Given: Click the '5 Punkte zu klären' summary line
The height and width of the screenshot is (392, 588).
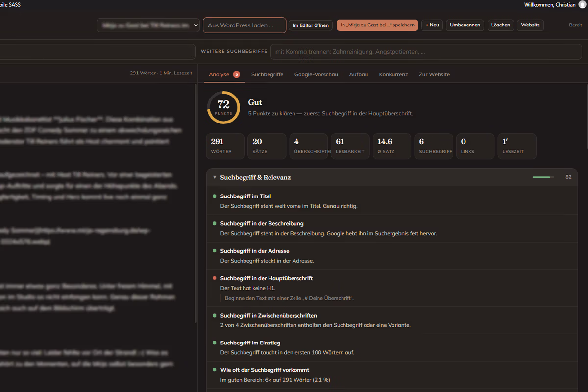Looking at the screenshot, I should (x=330, y=113).
